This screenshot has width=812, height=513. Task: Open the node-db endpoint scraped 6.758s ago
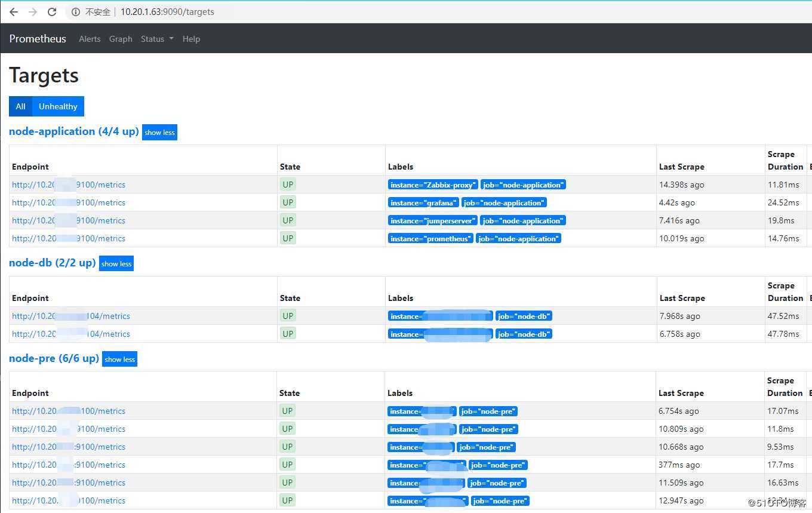point(71,334)
